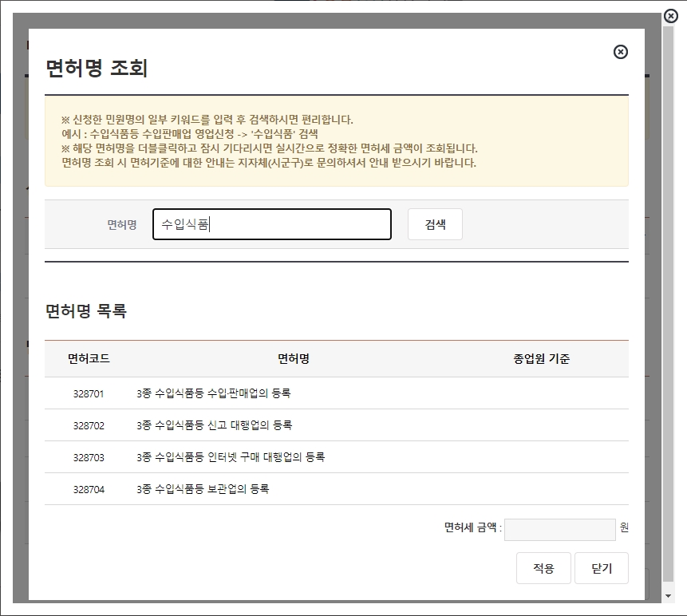Select license code 328701
The height and width of the screenshot is (616, 687).
89,393
